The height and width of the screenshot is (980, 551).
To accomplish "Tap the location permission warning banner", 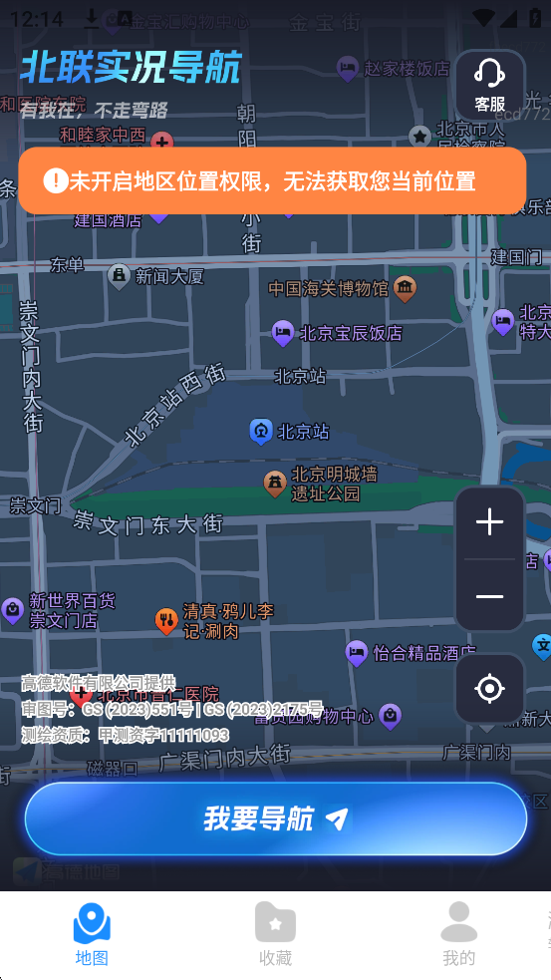I will [x=272, y=181].
